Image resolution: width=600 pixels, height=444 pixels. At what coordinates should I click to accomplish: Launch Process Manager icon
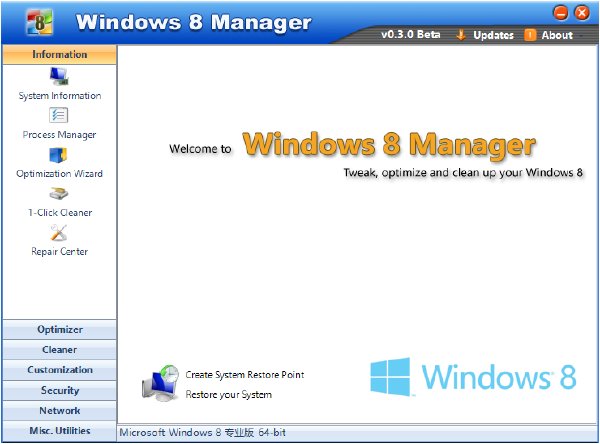(59, 115)
